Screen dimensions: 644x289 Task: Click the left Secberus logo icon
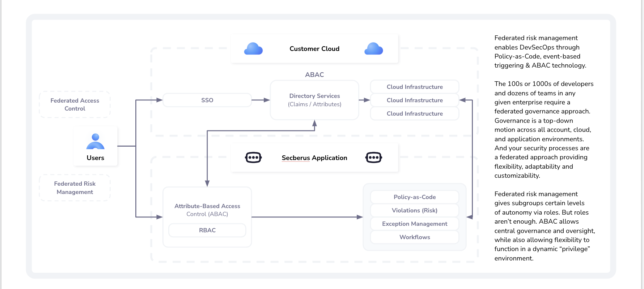coord(253,158)
